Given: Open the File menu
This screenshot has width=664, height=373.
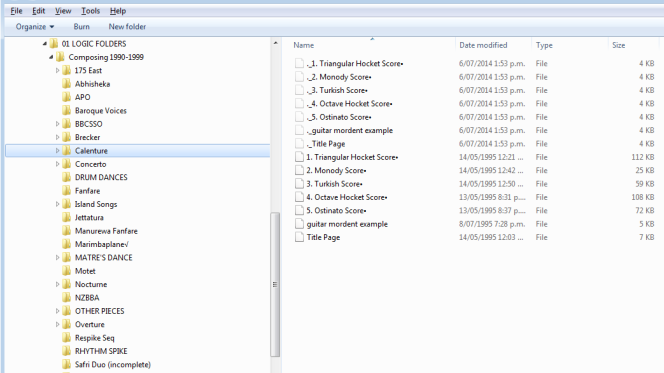Looking at the screenshot, I should 16,11.
